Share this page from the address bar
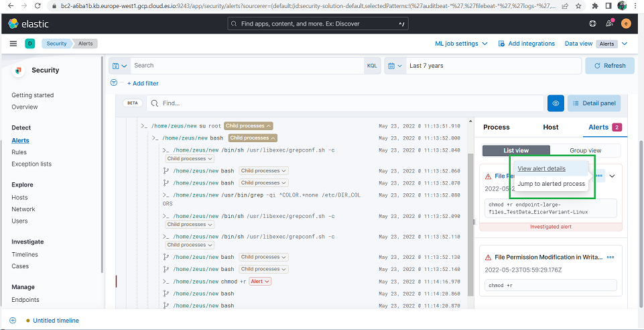 click(x=566, y=6)
